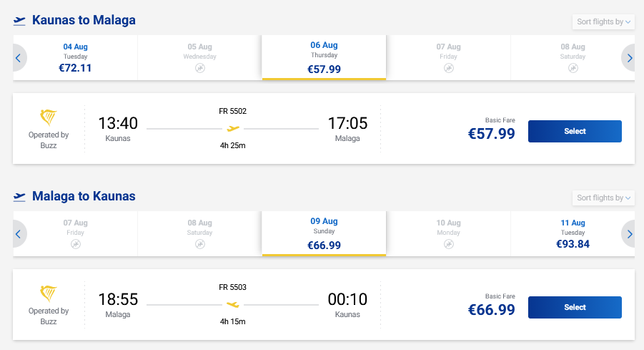
Task: Click the yellow plane icon under FR 5502
Action: [233, 129]
